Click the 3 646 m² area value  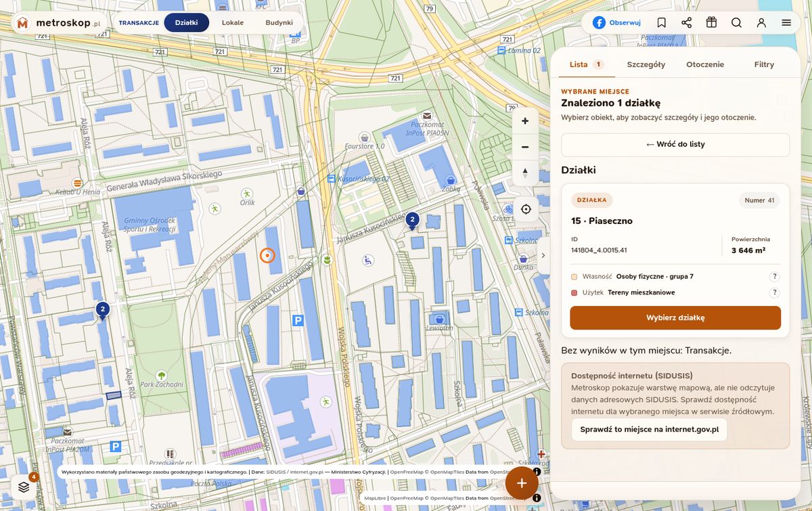pyautogui.click(x=748, y=250)
